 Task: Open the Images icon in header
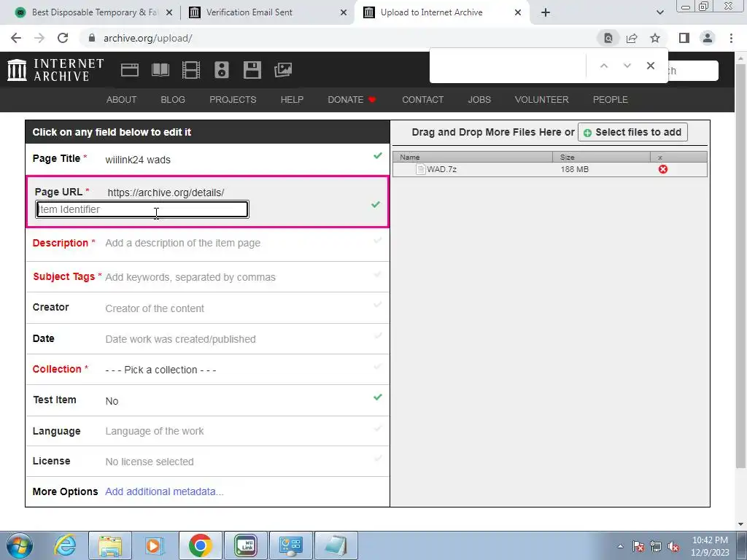[x=283, y=70]
